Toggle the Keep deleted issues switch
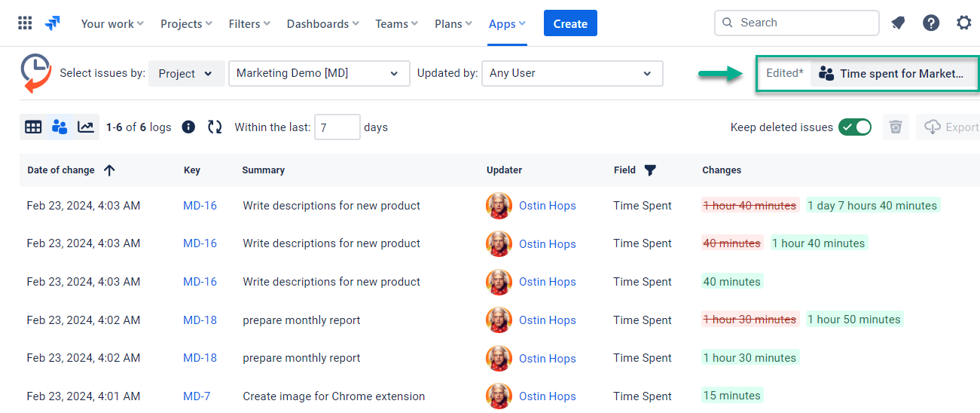The image size is (980, 413). [x=855, y=127]
